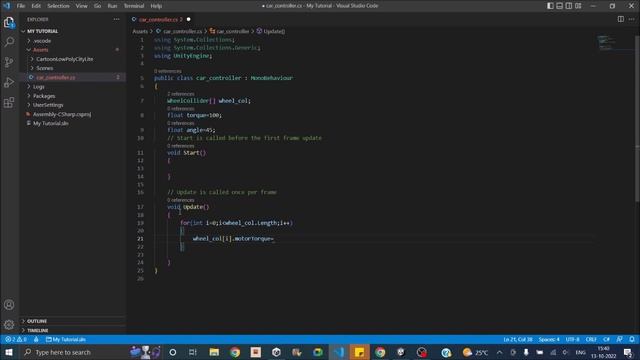Open the File menu
640x360 pixels.
21,6
